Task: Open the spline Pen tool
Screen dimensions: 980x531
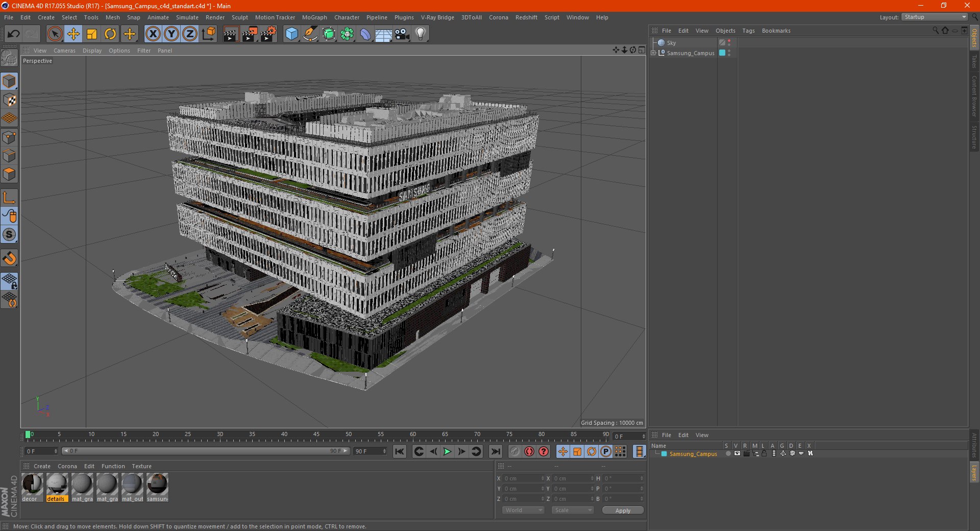Action: click(310, 34)
